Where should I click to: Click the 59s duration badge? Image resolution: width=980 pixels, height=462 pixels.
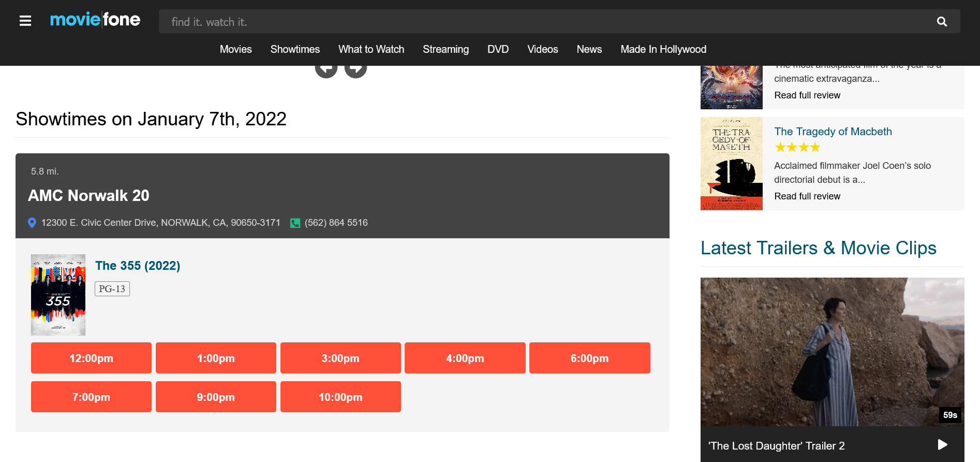click(x=950, y=415)
